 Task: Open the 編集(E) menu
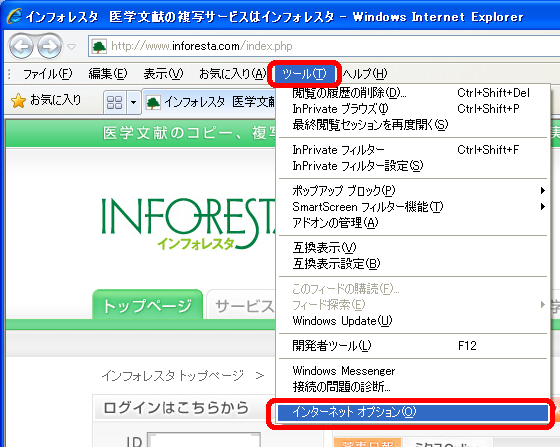[x=108, y=74]
